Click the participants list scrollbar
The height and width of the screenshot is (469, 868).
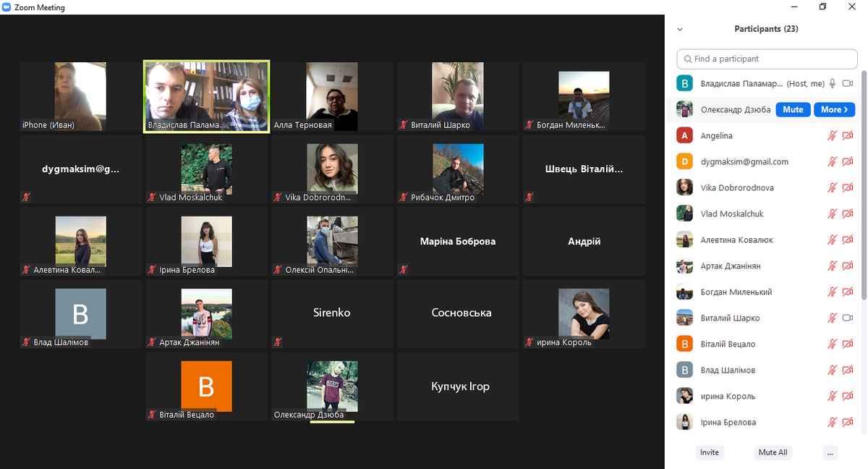click(864, 188)
